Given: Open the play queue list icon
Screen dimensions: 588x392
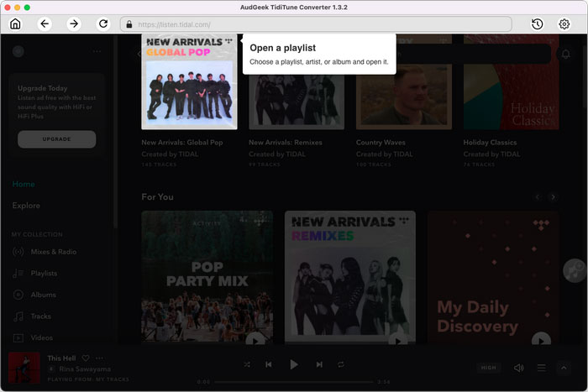Looking at the screenshot, I should click(541, 368).
